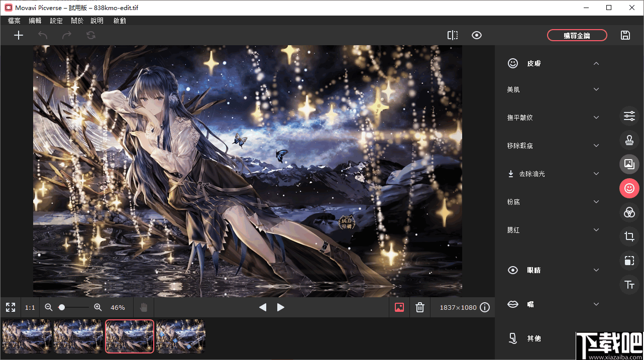Collapse the 皮膚 section
Image resolution: width=644 pixels, height=360 pixels.
tap(596, 64)
